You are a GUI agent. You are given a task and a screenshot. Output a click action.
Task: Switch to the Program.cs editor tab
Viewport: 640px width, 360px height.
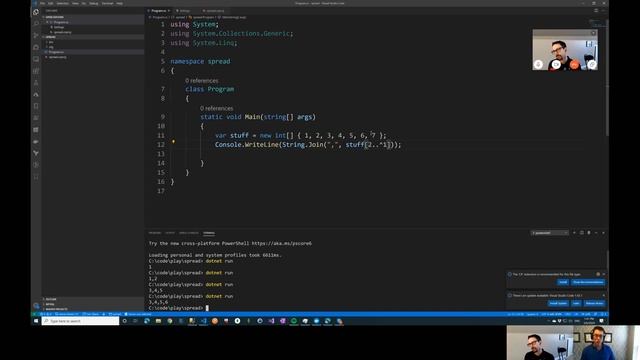click(x=159, y=11)
